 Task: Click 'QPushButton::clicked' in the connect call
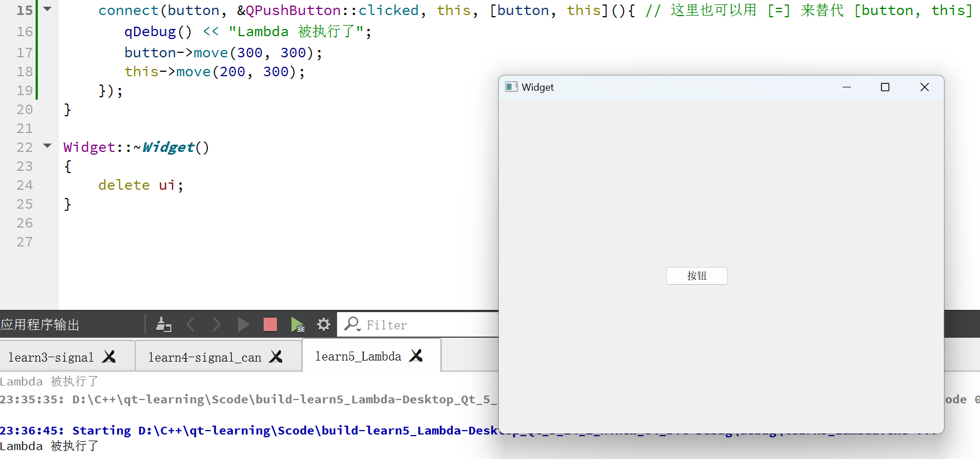click(332, 11)
